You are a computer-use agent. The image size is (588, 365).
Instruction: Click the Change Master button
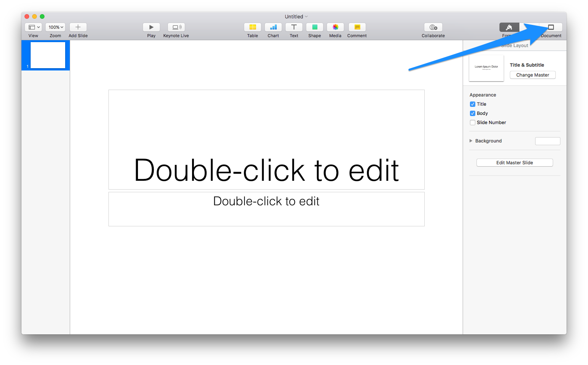pos(532,75)
